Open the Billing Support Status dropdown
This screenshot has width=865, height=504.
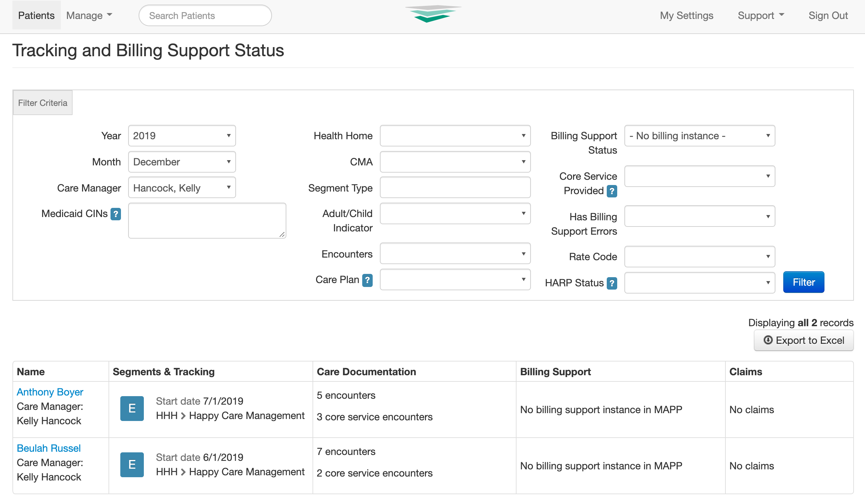pos(700,136)
